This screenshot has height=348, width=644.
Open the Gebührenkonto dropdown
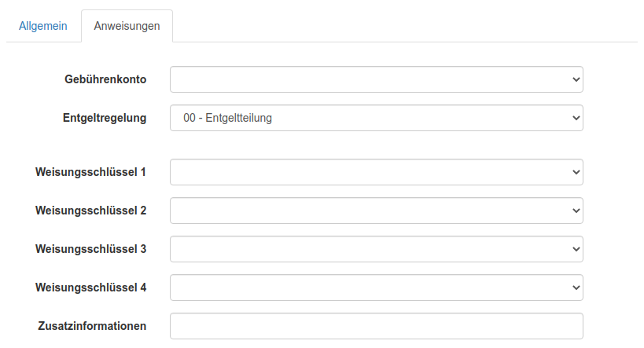pyautogui.click(x=376, y=79)
